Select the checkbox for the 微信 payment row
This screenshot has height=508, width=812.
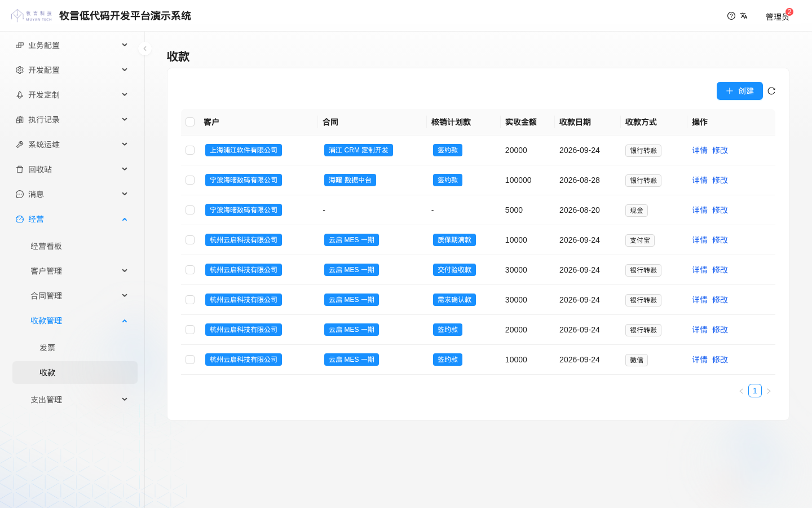(x=190, y=360)
